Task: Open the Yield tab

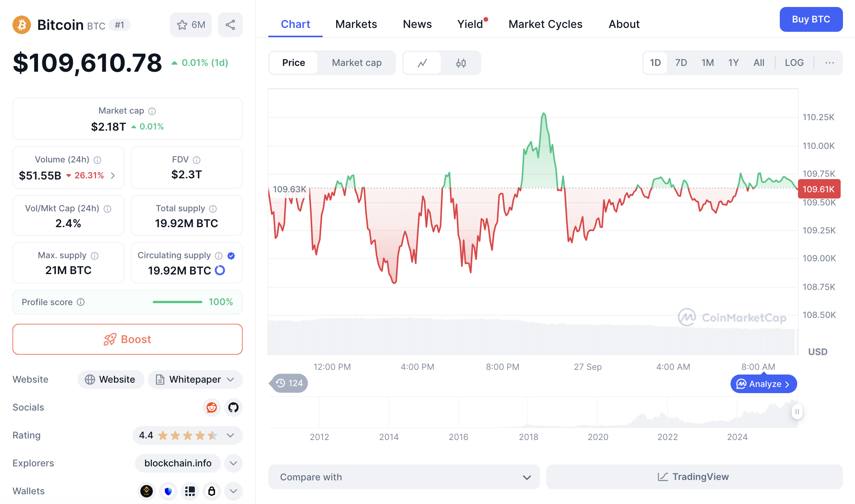Action: [x=470, y=24]
